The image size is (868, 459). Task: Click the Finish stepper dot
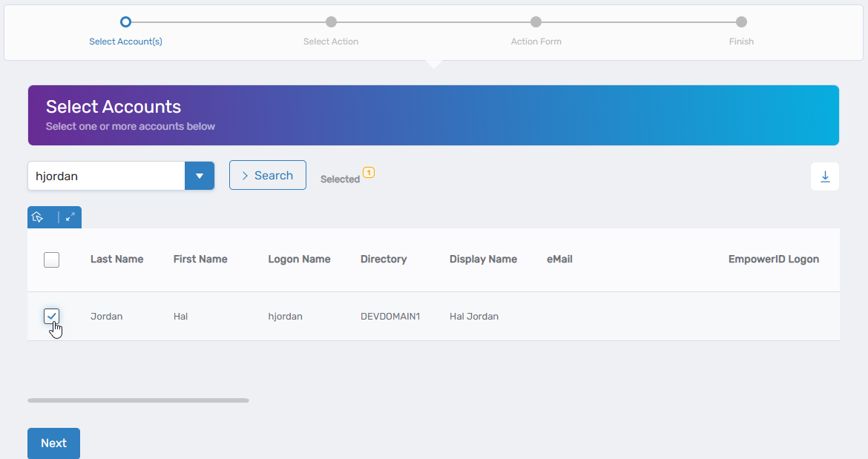(x=740, y=22)
